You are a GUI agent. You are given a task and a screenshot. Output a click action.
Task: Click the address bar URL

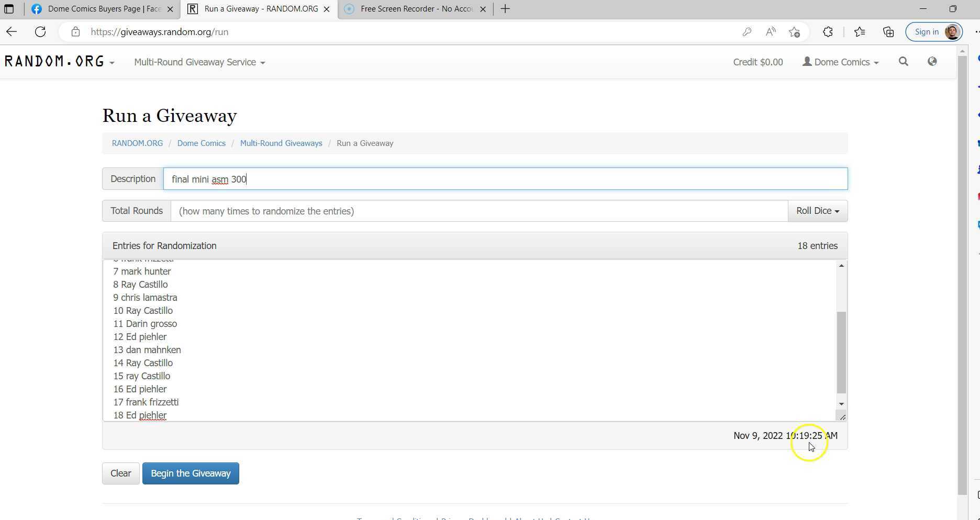click(x=159, y=32)
